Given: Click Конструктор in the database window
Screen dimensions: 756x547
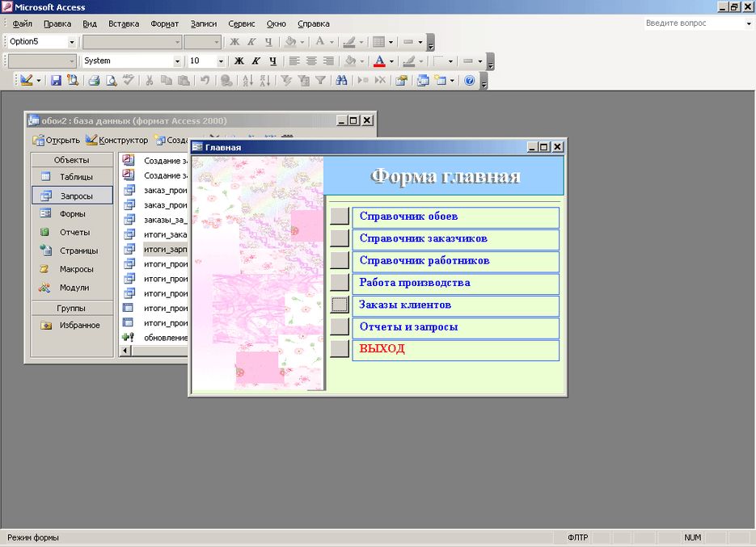Looking at the screenshot, I should [116, 141].
